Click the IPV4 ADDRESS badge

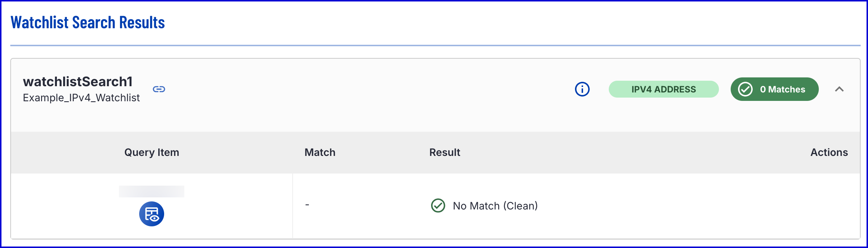pos(663,89)
